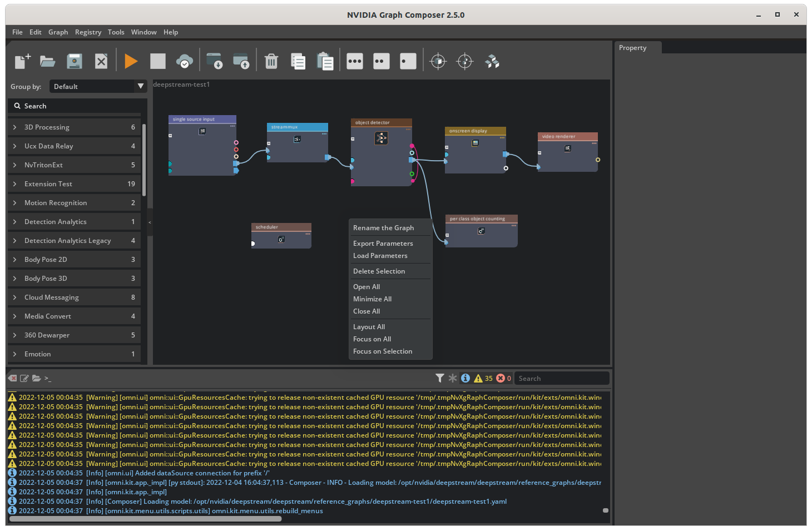Screen dimensions: 812x531
Task: Delete selection with the trash can icon
Action: [271, 61]
